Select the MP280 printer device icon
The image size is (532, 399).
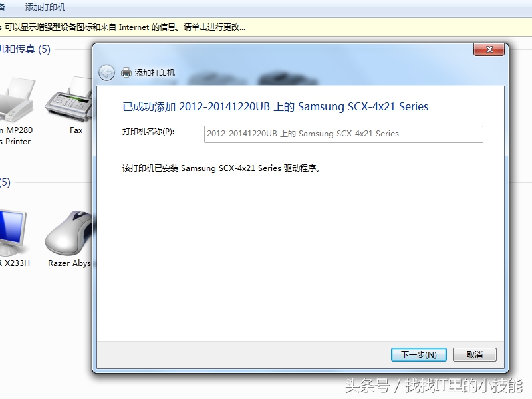click(x=17, y=99)
